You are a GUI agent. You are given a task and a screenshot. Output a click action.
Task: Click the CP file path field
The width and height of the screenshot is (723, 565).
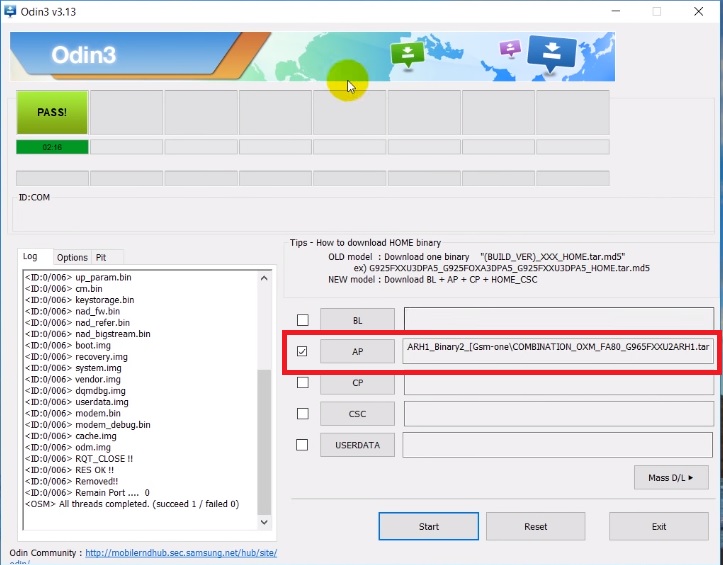(x=559, y=383)
